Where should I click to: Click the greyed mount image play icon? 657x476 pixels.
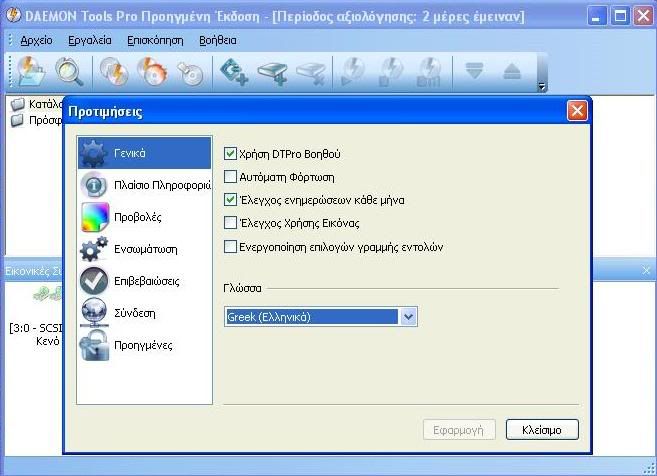353,72
